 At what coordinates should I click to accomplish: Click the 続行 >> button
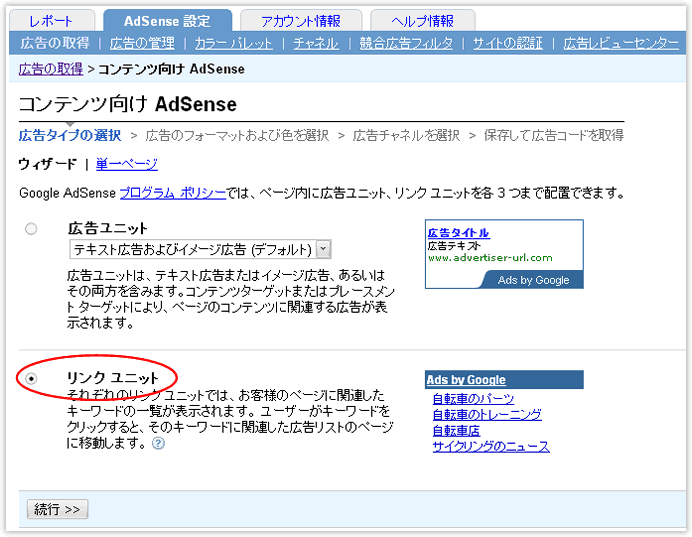pos(57,509)
